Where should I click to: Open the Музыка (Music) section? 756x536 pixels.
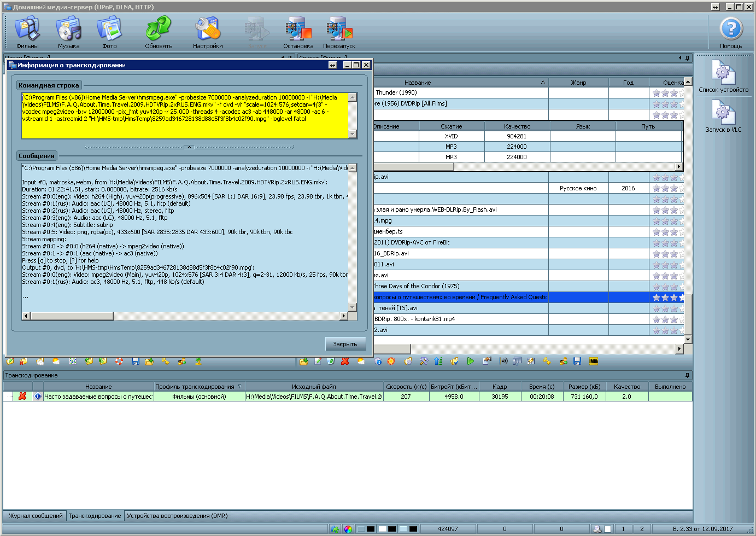[69, 32]
